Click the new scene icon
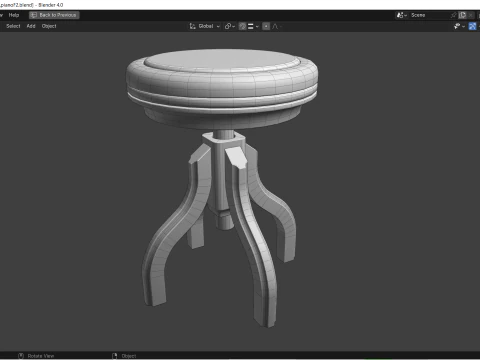Image resolution: width=480 pixels, height=360 pixels. pos(462,15)
